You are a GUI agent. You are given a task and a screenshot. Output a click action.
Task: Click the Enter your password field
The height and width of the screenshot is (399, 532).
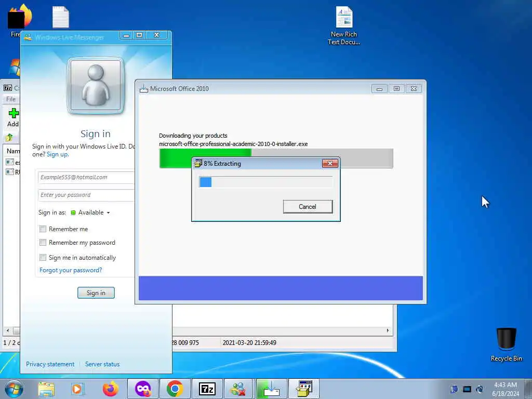pyautogui.click(x=86, y=195)
